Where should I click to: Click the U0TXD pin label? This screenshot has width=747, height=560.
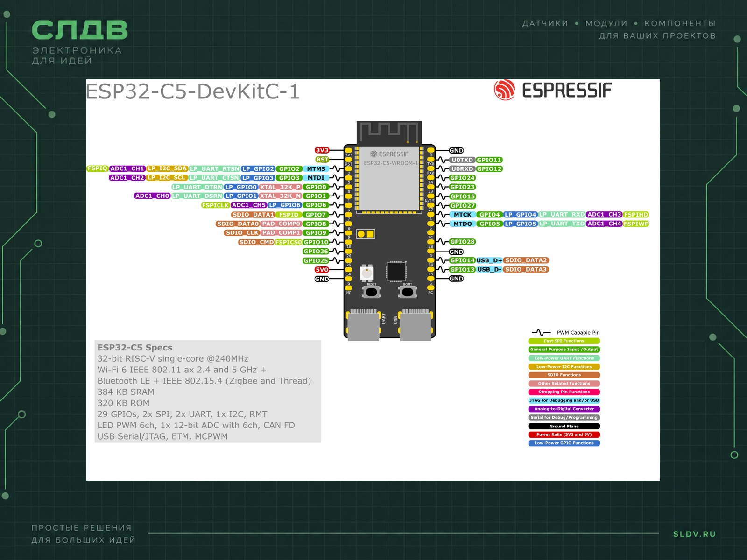(x=462, y=160)
